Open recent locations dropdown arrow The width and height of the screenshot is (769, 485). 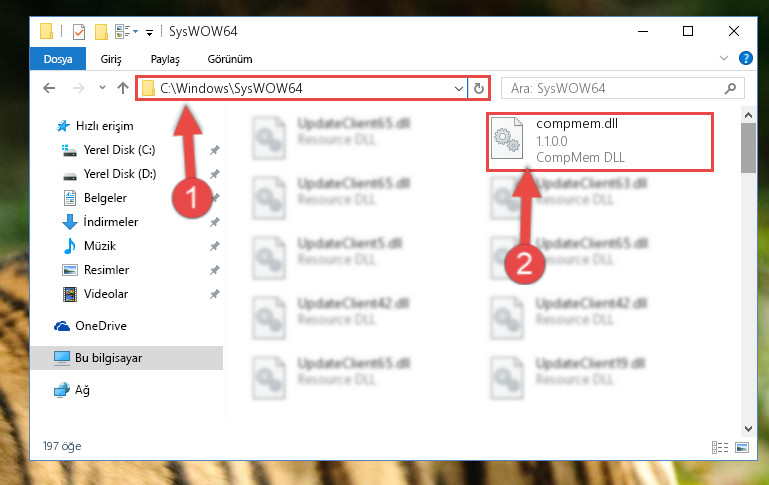[x=102, y=88]
